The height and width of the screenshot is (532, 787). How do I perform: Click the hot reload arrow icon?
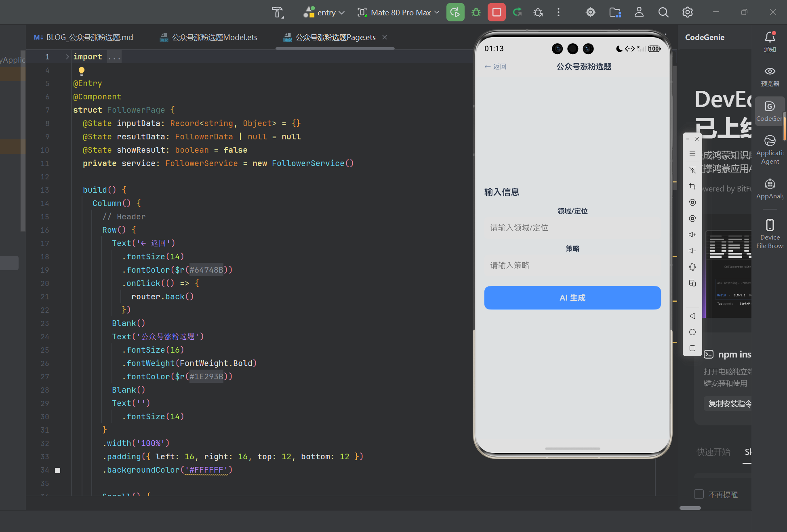click(518, 13)
